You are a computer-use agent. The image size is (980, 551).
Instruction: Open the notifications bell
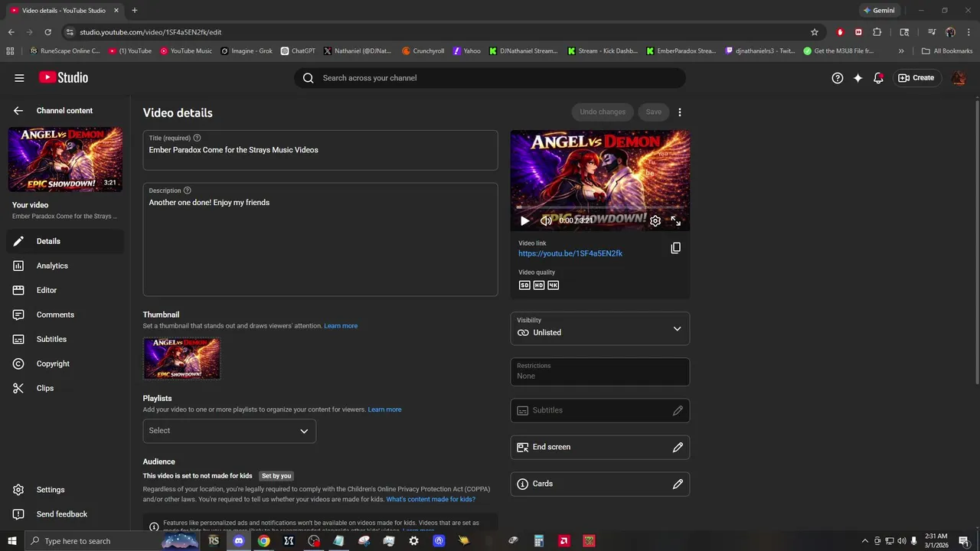point(879,78)
